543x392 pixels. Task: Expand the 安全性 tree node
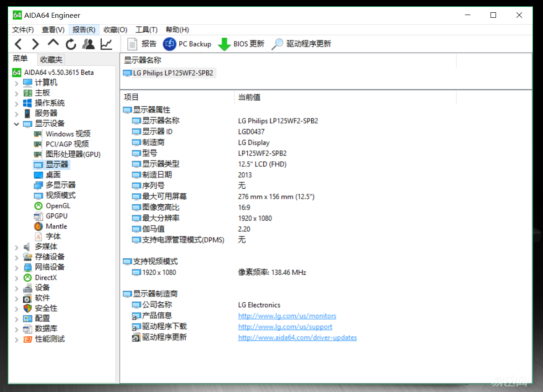(16, 309)
